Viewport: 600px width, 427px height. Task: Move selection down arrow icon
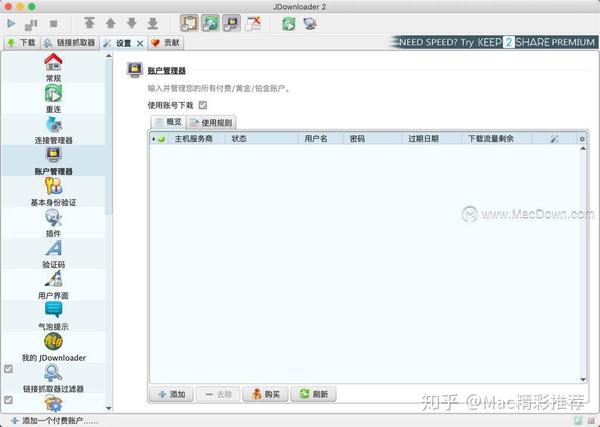pos(132,23)
